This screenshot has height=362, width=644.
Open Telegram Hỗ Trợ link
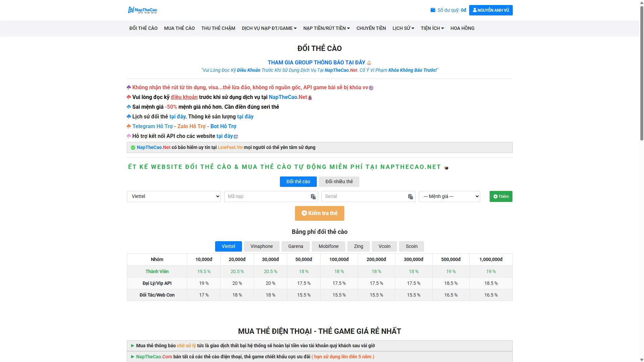(x=152, y=126)
